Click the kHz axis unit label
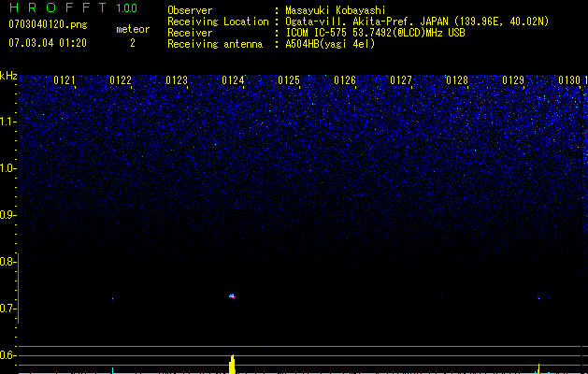The image size is (588, 374). [x=8, y=76]
